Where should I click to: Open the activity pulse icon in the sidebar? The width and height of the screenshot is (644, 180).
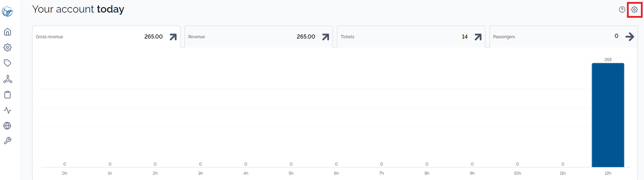pos(7,110)
